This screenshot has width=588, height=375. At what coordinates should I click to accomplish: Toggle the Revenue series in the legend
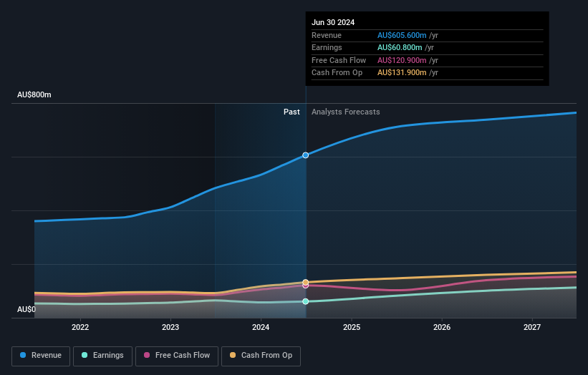click(41, 356)
